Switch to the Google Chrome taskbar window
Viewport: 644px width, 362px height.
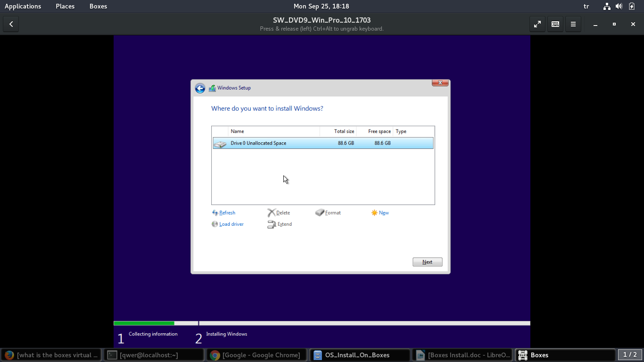(x=256, y=355)
